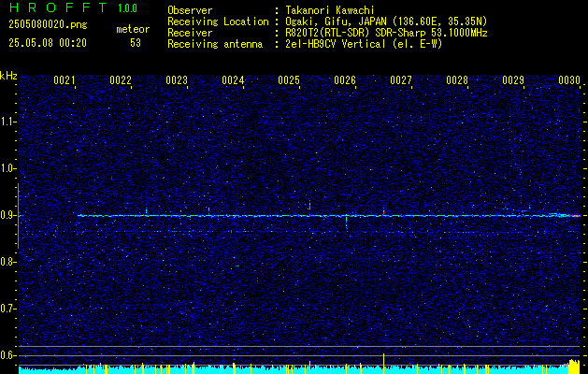The width and height of the screenshot is (588, 374).
Task: Click the 0.9 kHz frequency label
Action: point(7,215)
